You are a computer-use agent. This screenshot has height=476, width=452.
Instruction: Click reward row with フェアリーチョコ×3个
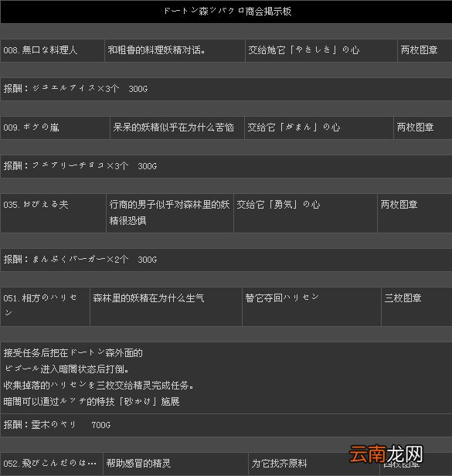[226, 166]
